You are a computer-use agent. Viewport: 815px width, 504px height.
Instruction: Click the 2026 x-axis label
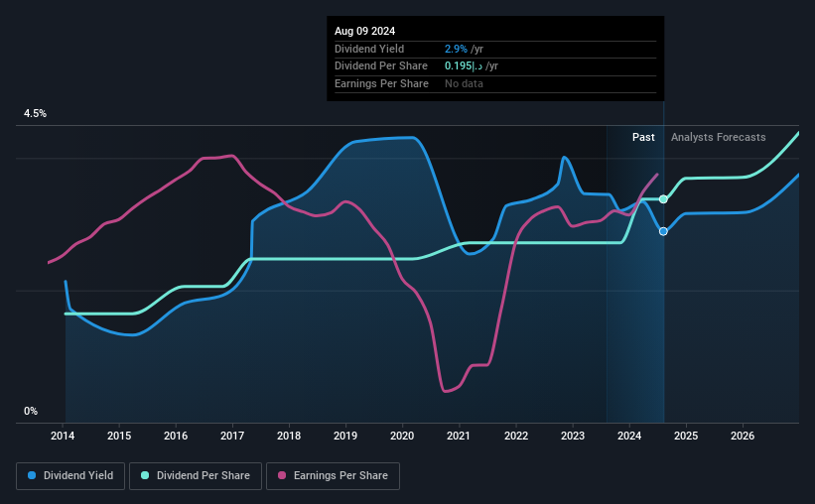(743, 436)
